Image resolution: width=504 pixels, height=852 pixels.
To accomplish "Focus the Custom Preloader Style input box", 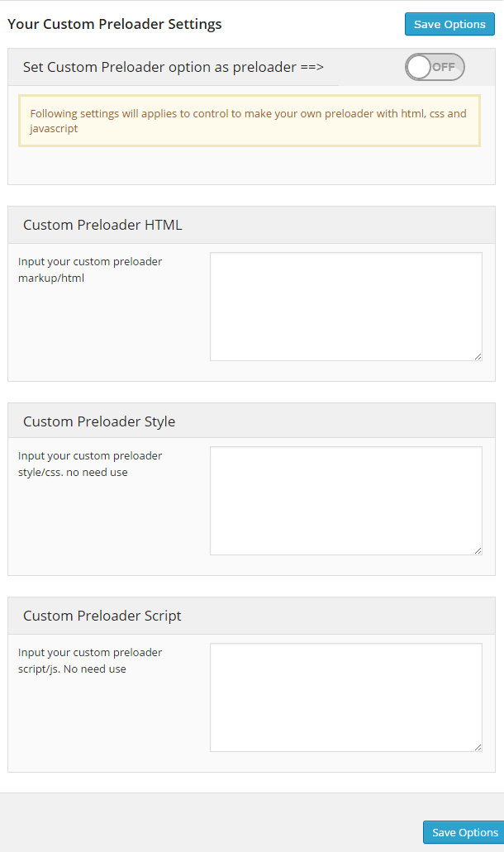I will 345,500.
